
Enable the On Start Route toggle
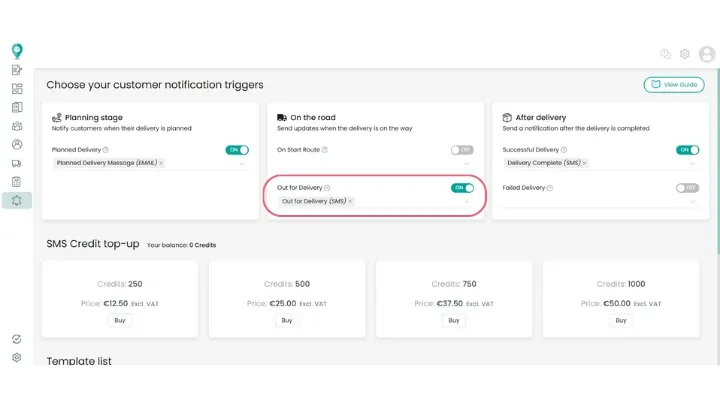[462, 150]
